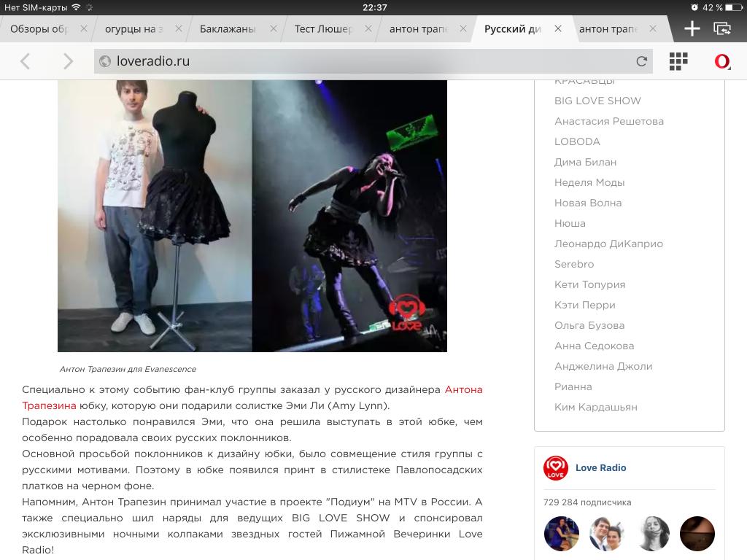The image size is (747, 560).
Task: Open the Неделя Моды tag
Action: pos(589,183)
